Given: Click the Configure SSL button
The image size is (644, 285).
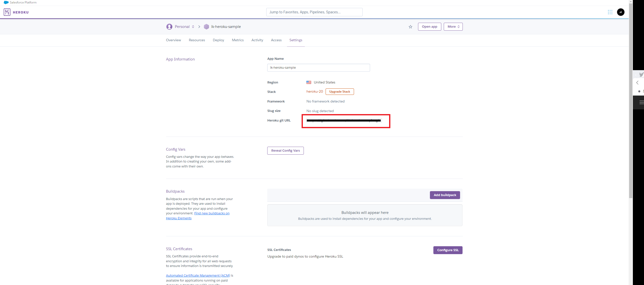Looking at the screenshot, I should click(x=447, y=250).
